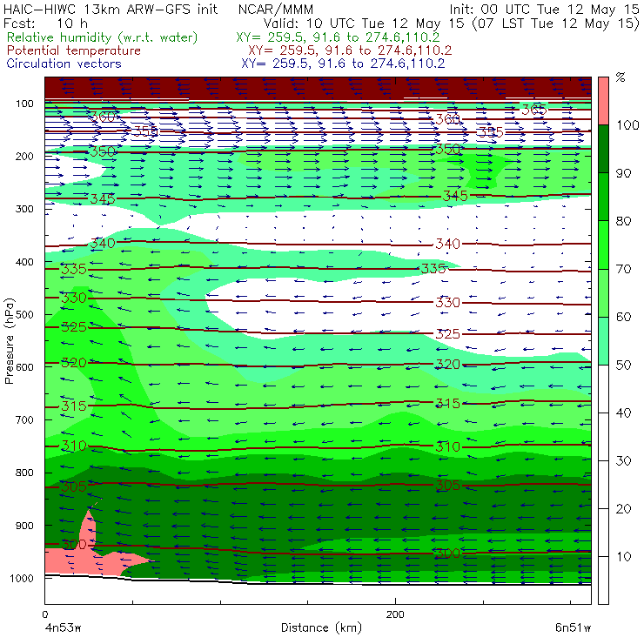Viewport: 644px width, 644px height.
Task: Click the '4n53w' starting coordinate label
Action: point(62,627)
